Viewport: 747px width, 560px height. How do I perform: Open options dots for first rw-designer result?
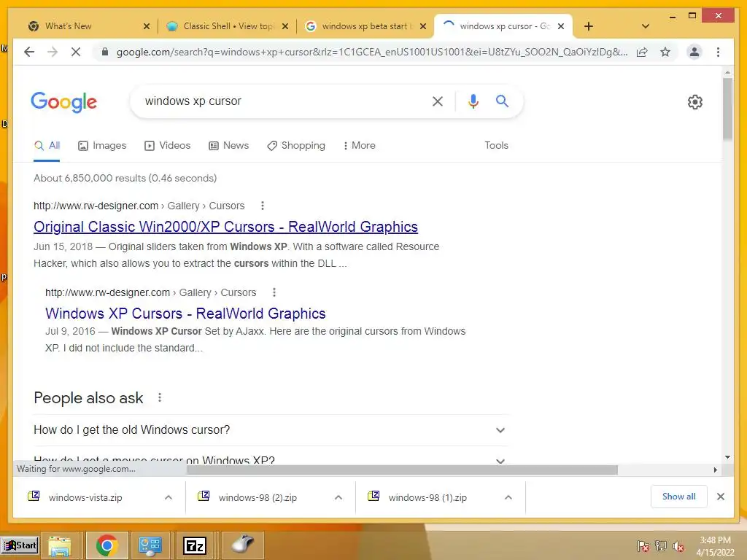[263, 206]
